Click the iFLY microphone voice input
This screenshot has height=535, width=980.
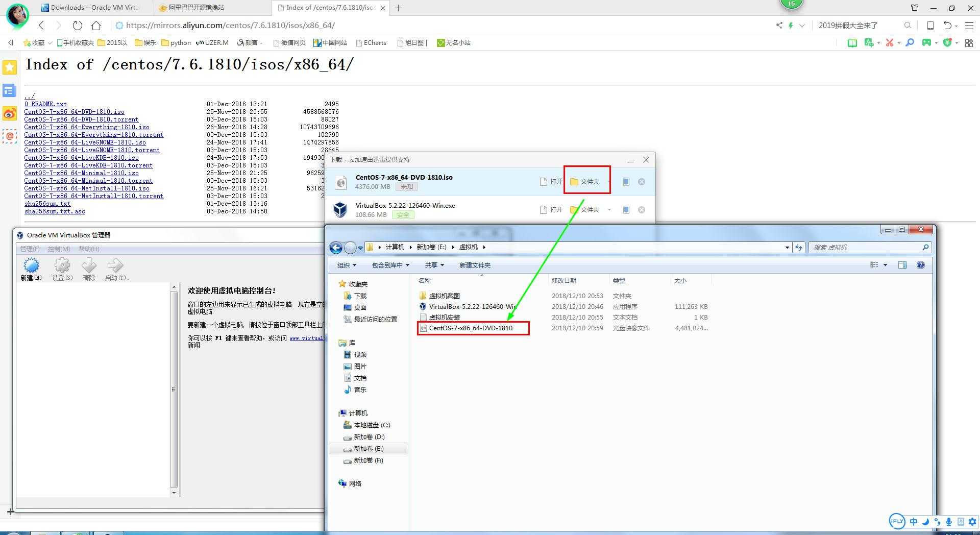(x=949, y=521)
